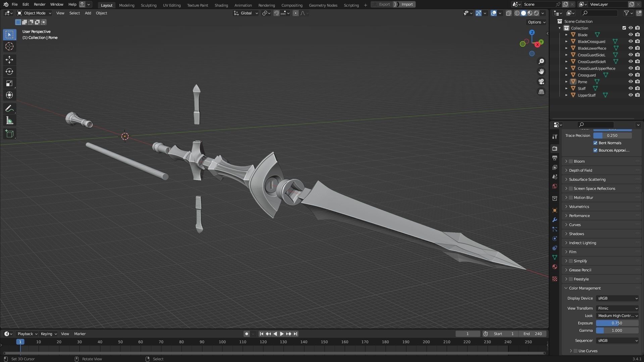The height and width of the screenshot is (362, 644).
Task: Select the Annotate tool
Action: [9, 108]
